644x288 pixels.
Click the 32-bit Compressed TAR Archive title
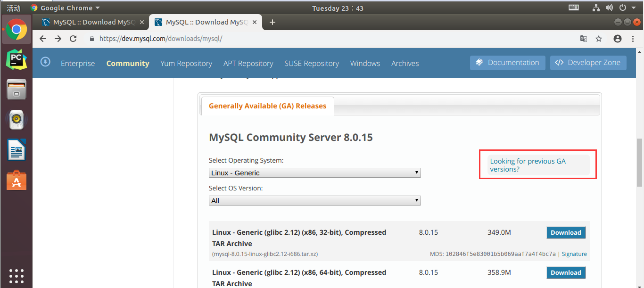299,238
